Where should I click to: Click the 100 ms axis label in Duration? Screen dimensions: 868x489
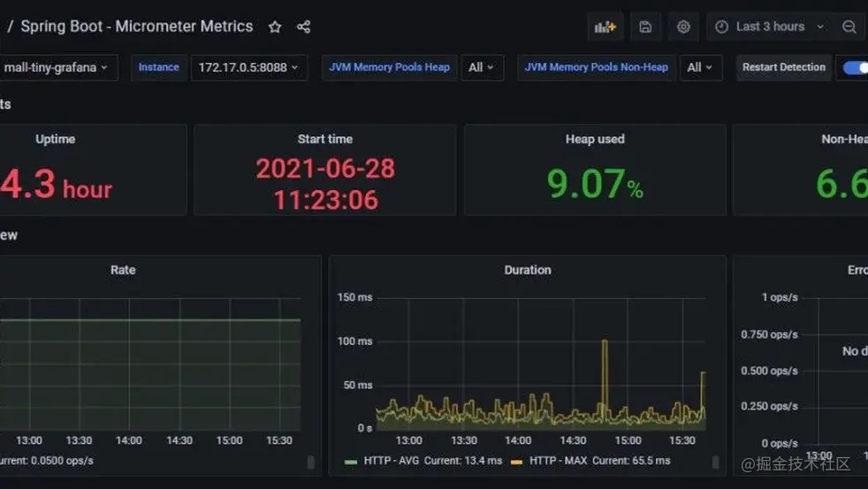(354, 341)
